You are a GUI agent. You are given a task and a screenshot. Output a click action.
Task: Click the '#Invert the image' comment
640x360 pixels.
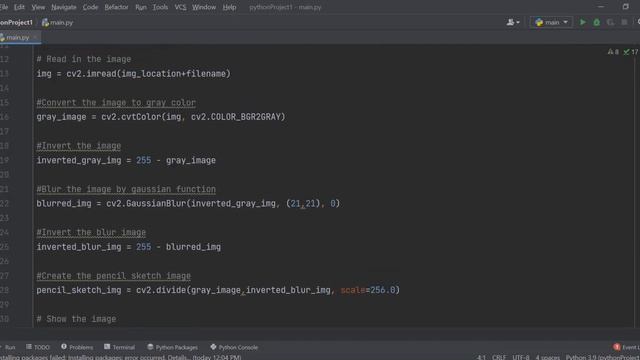[x=79, y=146]
